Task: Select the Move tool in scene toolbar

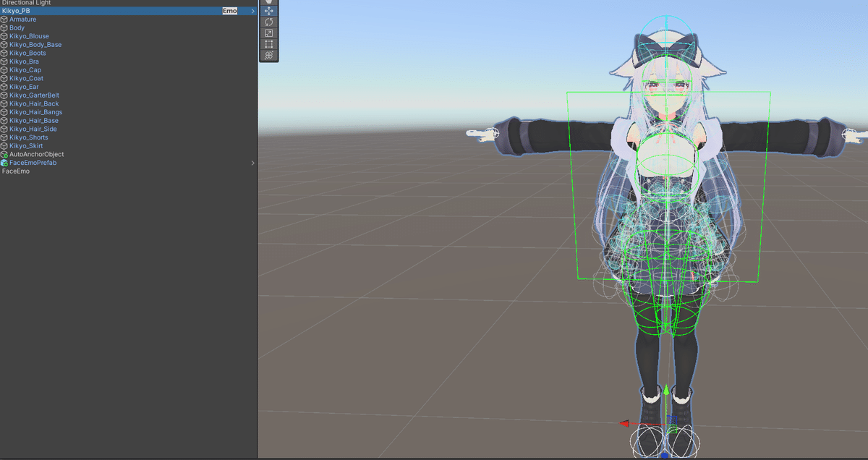Action: click(x=269, y=12)
